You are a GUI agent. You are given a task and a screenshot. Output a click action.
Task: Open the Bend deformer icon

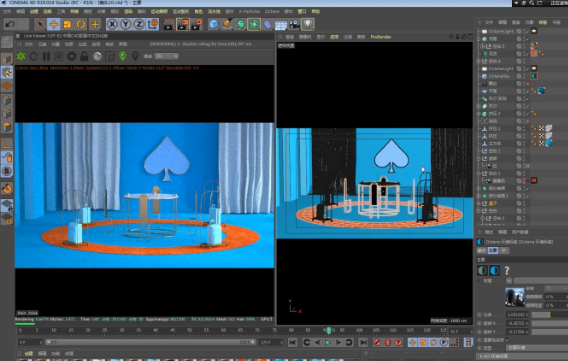click(x=267, y=24)
